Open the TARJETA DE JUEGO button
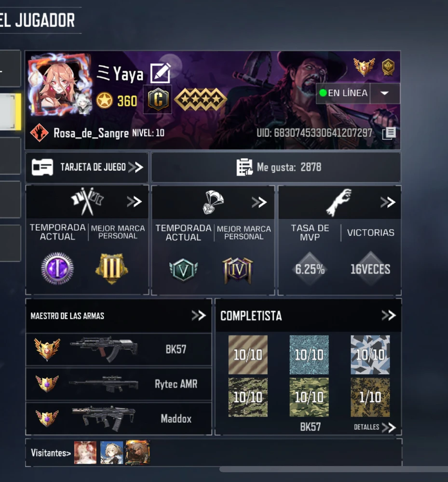This screenshot has height=482, width=448. pyautogui.click(x=87, y=167)
